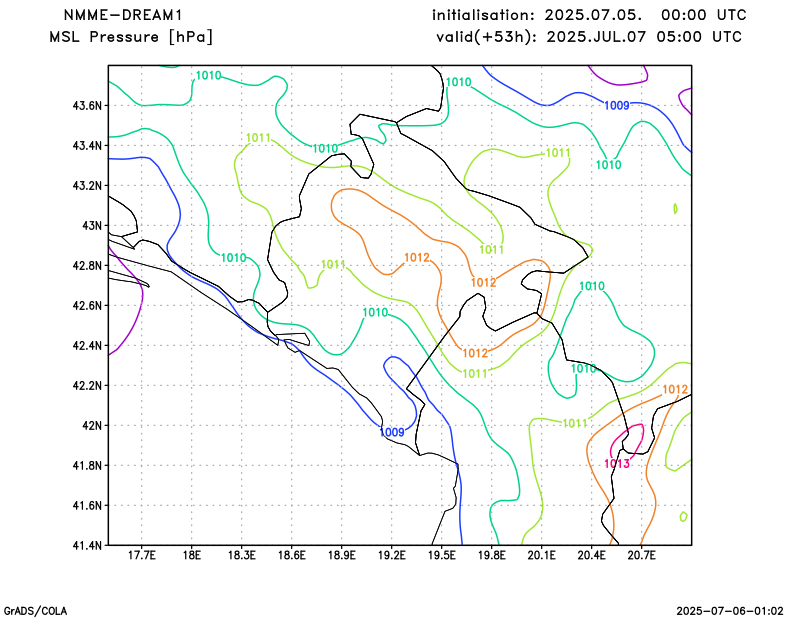
Task: Click the "19.5E" longitude axis label
Action: coord(441,555)
